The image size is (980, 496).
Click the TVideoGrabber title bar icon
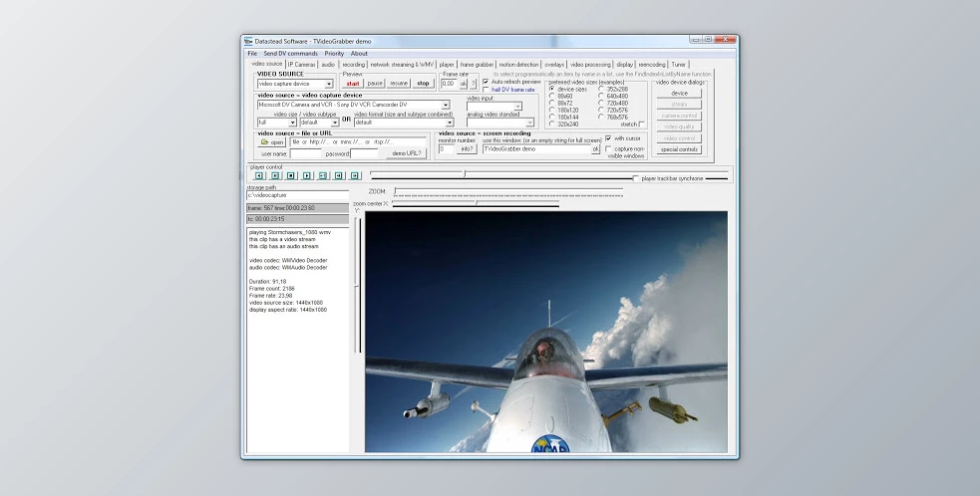(x=248, y=41)
